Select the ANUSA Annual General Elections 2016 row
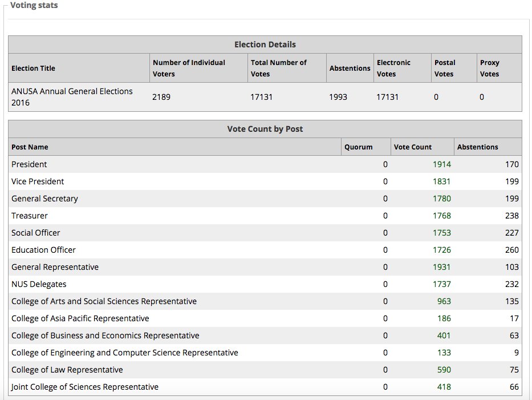This screenshot has width=532, height=400. [265, 97]
